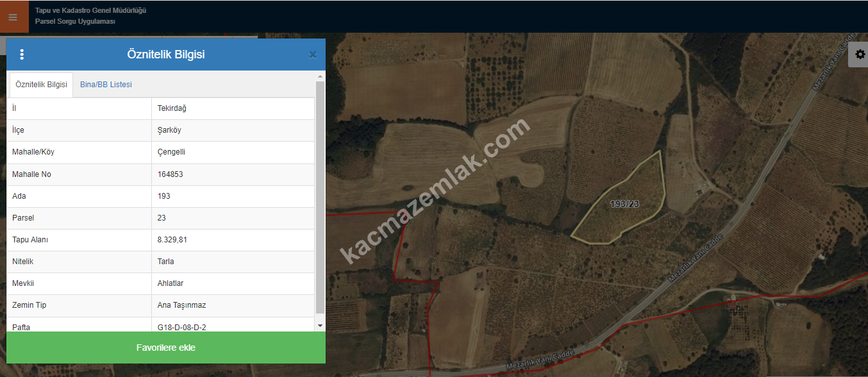Click the Pafta value G18-D-08-D-2

[x=182, y=327]
